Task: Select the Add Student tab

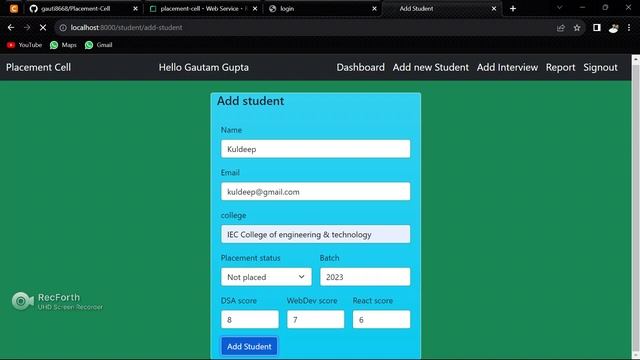Action: coord(441,9)
